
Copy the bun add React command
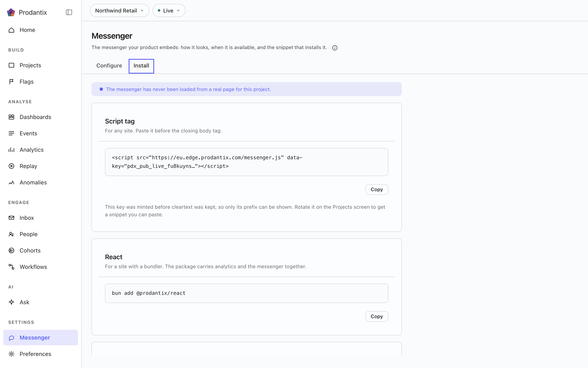(377, 316)
